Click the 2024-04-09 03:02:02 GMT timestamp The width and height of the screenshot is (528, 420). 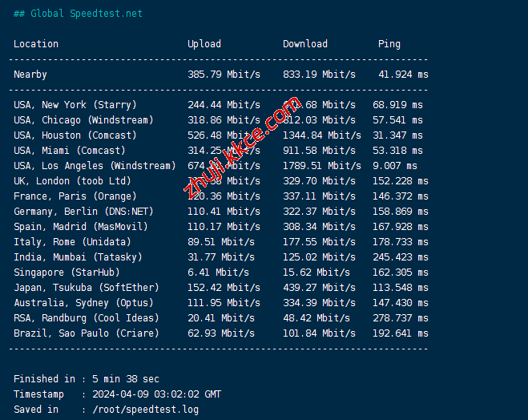(x=157, y=394)
